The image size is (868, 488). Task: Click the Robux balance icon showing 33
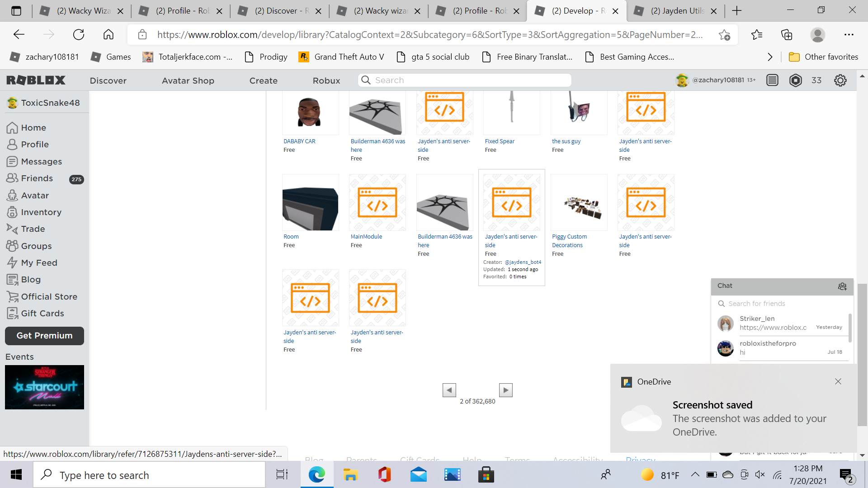click(795, 80)
